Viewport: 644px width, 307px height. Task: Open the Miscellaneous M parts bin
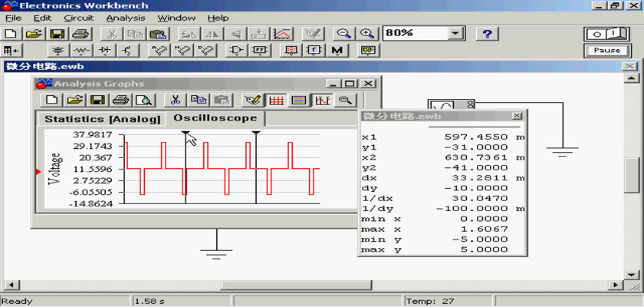click(337, 51)
